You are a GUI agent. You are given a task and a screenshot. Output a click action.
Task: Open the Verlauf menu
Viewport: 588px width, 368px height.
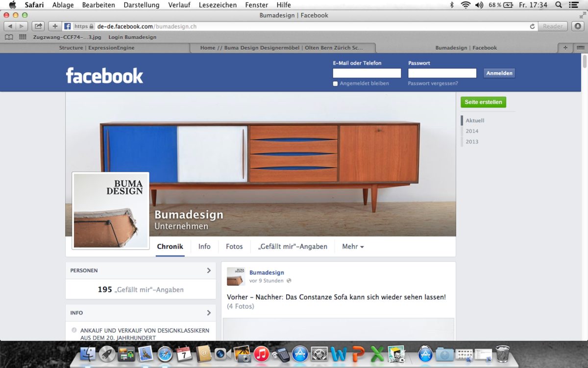pyautogui.click(x=179, y=5)
